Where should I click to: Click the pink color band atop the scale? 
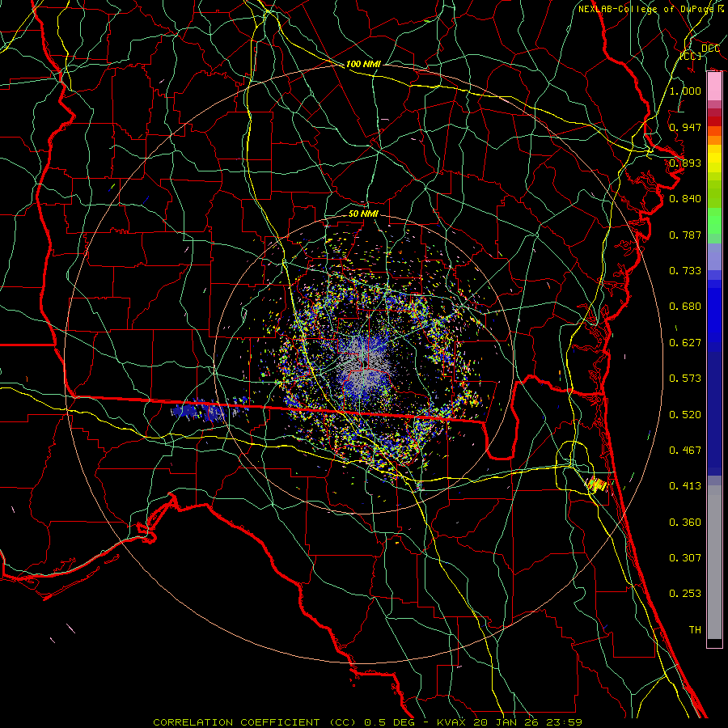(714, 86)
